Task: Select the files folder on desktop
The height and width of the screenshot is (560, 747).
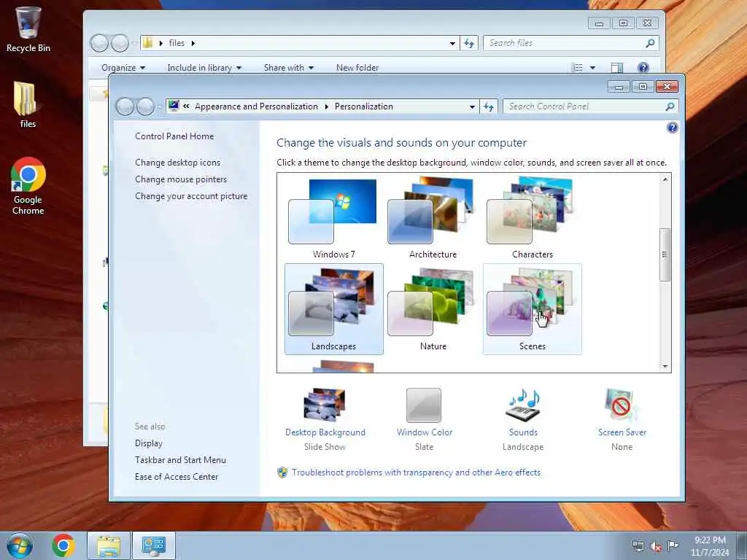Action: (x=27, y=105)
